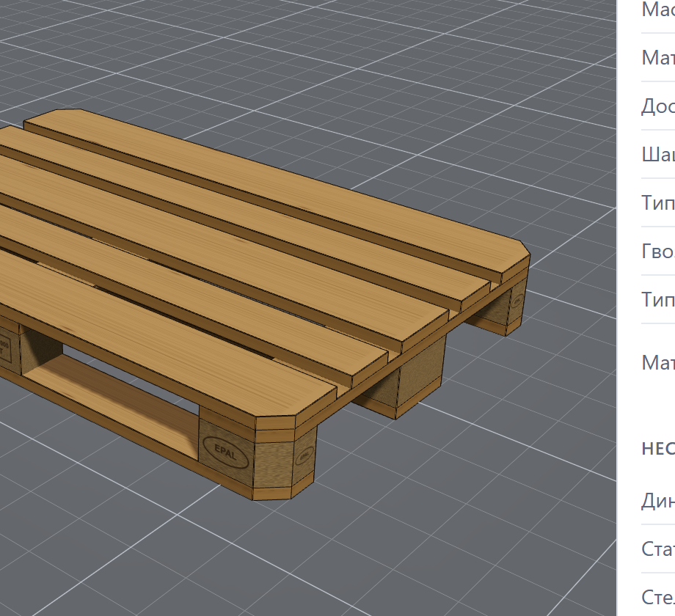The width and height of the screenshot is (675, 616).
Task: Click the 'Мат' row above the 'НЕС' heading
Action: pos(658,362)
